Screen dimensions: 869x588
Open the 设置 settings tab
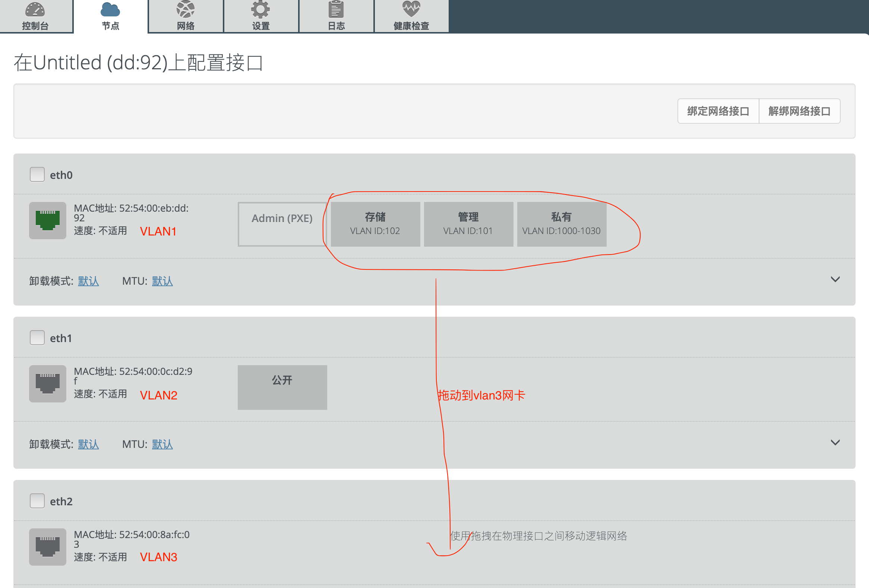click(x=261, y=16)
